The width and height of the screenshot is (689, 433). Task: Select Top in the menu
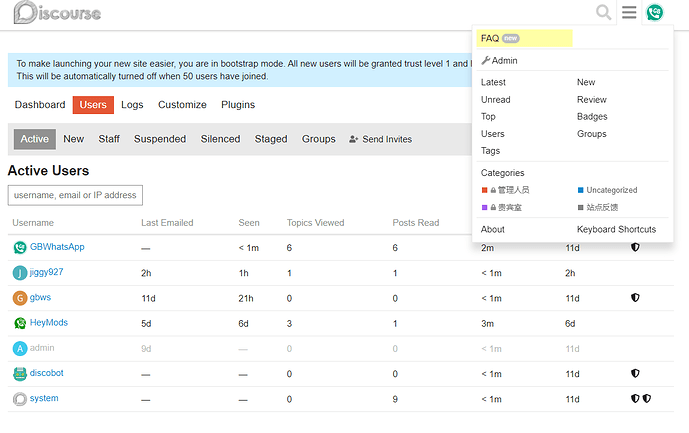pos(488,116)
